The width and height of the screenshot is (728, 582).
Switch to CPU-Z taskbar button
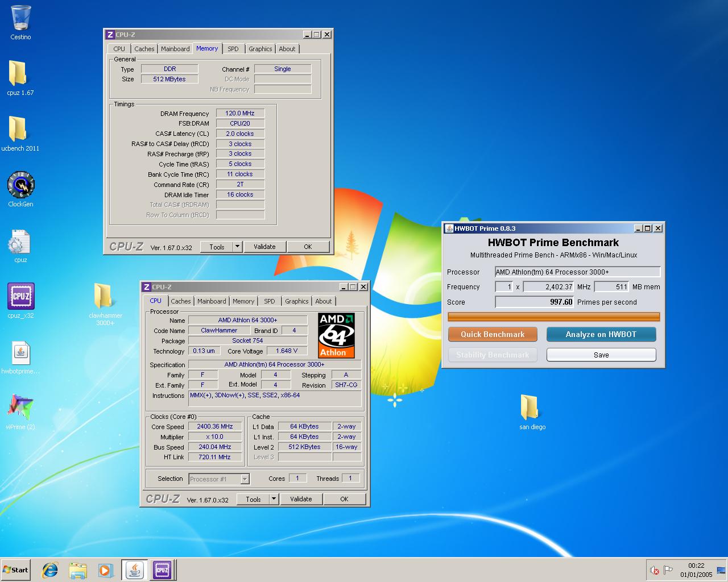162,570
